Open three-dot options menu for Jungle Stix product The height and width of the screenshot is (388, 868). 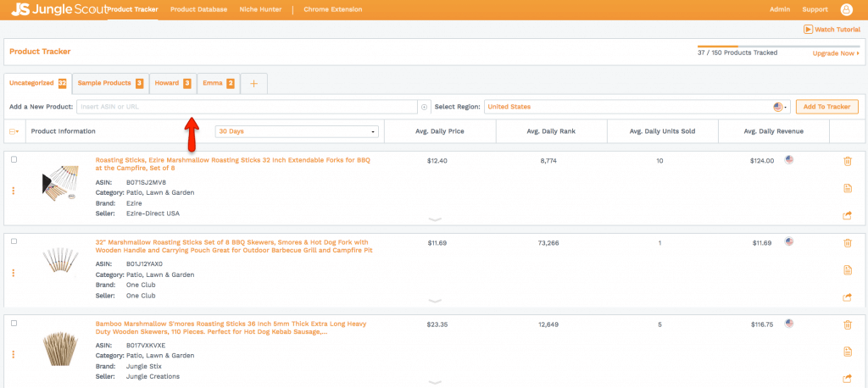click(14, 355)
